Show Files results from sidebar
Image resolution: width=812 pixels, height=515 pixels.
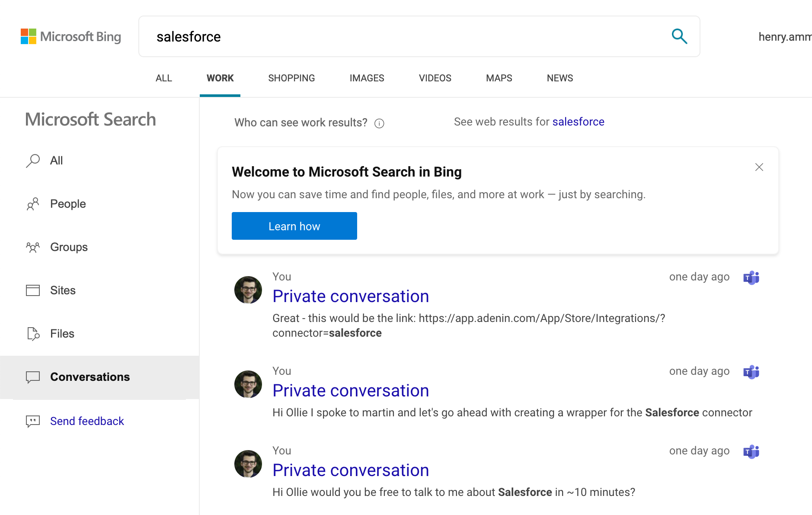point(62,334)
